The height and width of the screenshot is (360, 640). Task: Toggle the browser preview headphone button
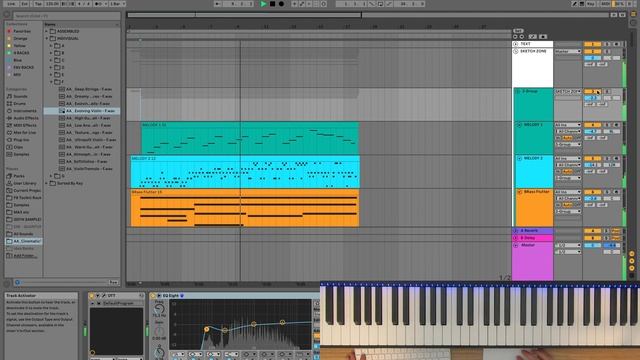(17, 282)
